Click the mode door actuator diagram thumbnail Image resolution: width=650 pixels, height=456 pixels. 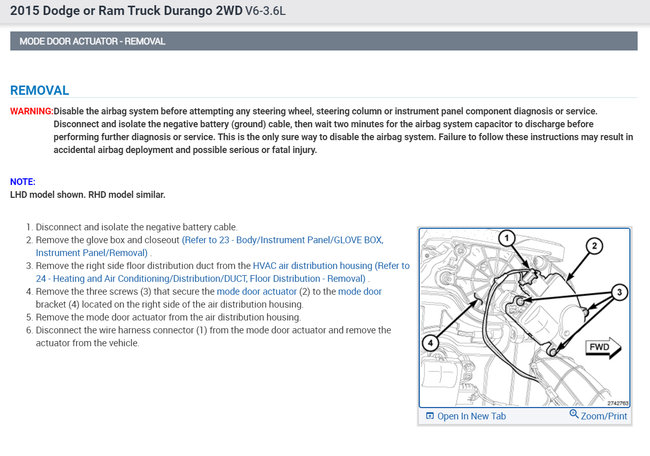pyautogui.click(x=524, y=318)
